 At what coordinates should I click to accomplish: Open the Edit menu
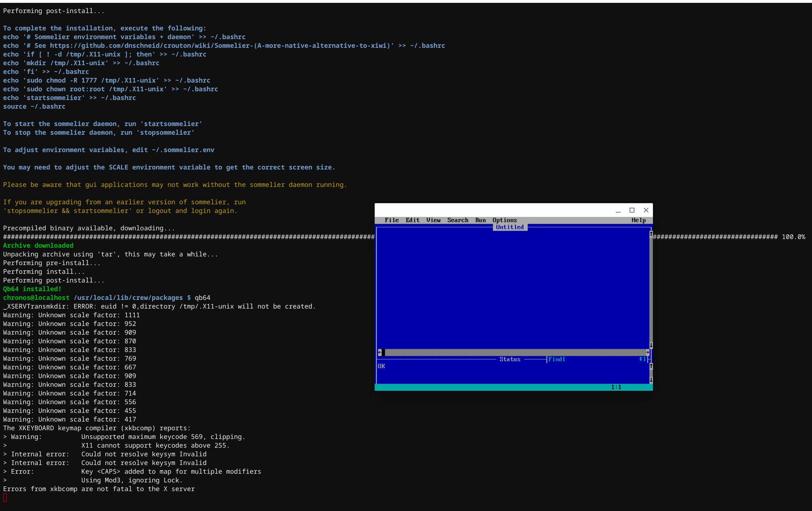[412, 220]
